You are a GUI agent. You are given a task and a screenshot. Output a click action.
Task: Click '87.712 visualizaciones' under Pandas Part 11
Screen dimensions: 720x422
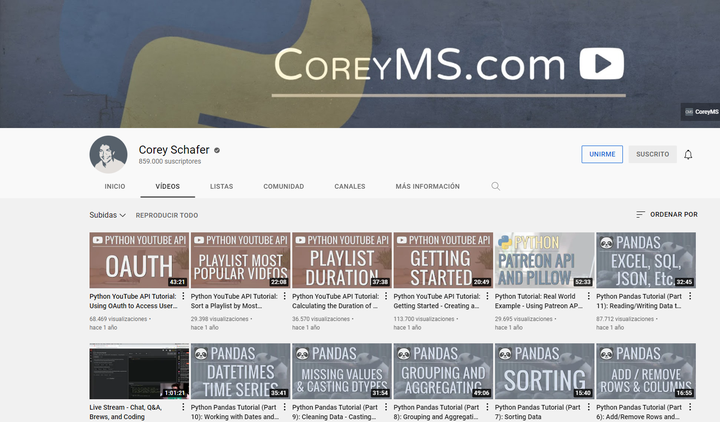(x=625, y=319)
